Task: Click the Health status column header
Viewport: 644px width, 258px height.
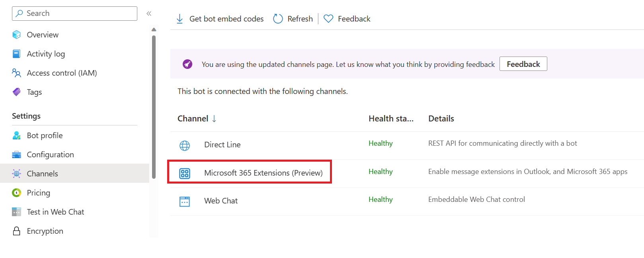Action: 391,119
